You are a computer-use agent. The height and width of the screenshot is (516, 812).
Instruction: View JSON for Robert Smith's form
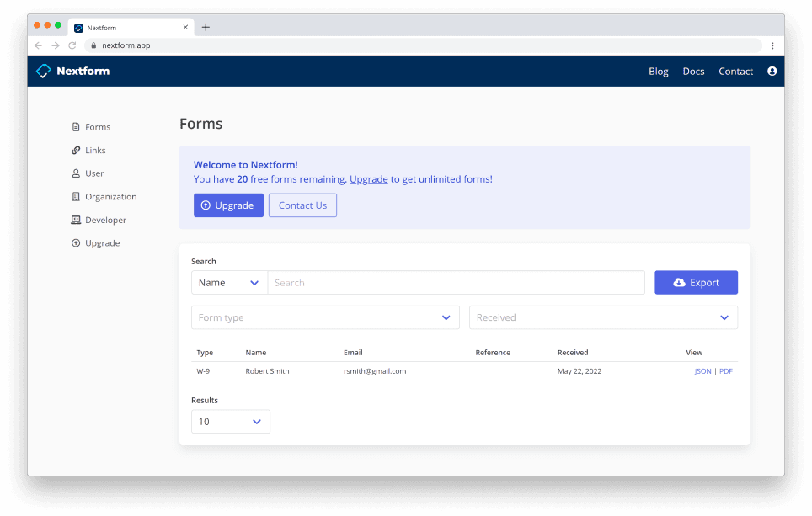click(702, 371)
